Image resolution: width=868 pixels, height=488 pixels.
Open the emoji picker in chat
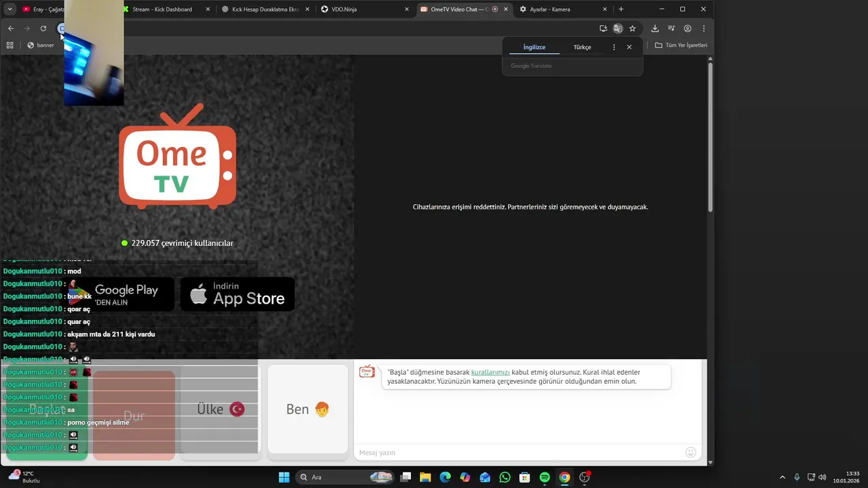(691, 452)
